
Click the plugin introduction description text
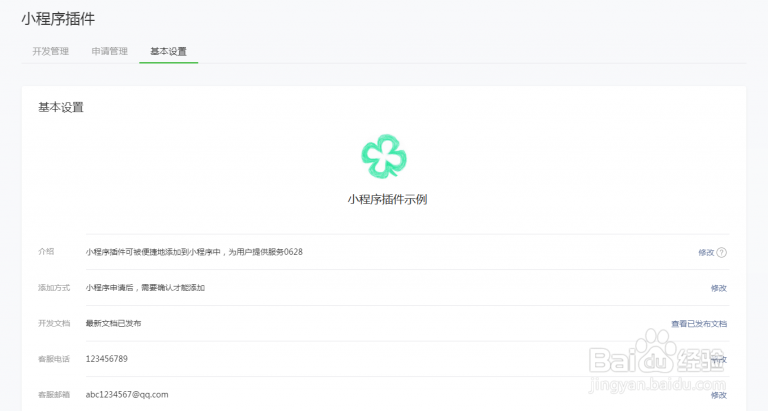[x=194, y=252]
